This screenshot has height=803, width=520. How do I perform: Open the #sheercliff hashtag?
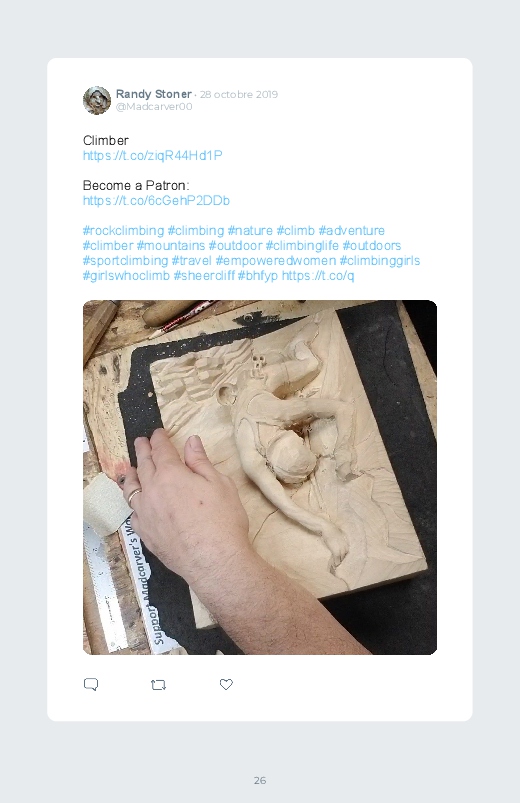204,276
